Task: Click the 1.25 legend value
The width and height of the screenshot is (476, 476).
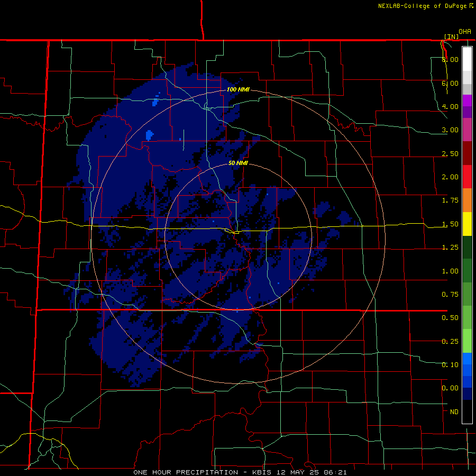Action: point(450,248)
